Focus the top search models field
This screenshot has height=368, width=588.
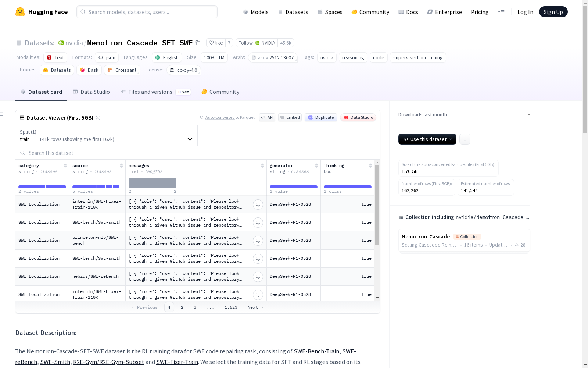147,12
